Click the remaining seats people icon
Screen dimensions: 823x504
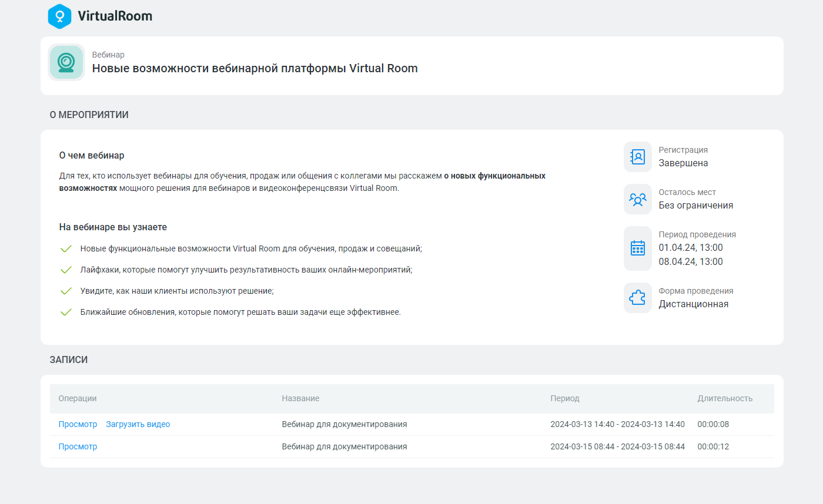638,199
